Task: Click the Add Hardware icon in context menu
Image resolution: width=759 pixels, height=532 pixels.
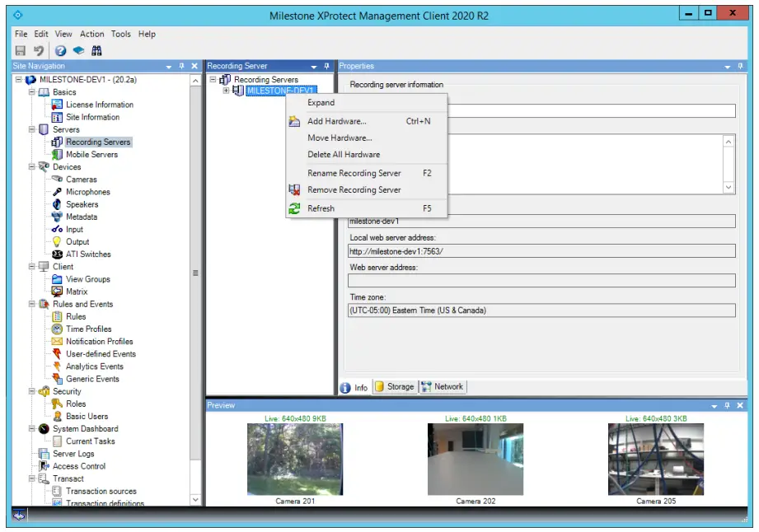Action: click(x=294, y=122)
